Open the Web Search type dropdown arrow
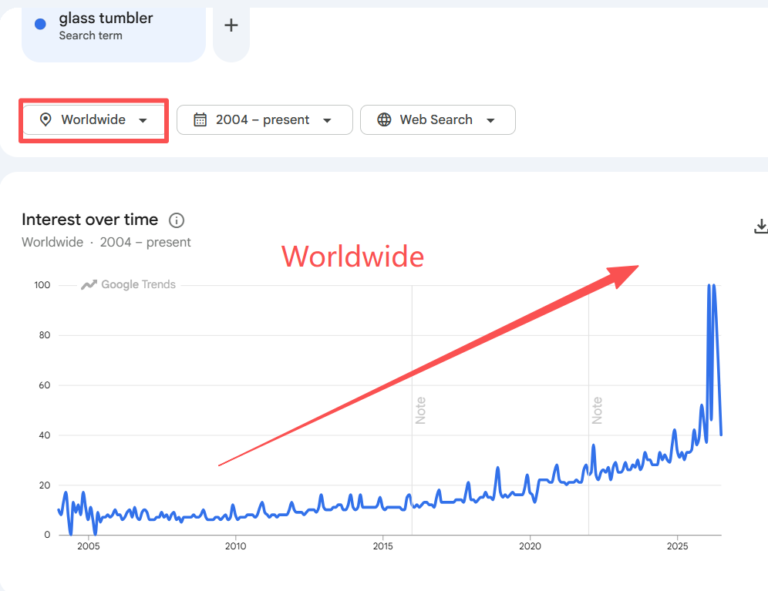768x591 pixels. (490, 120)
